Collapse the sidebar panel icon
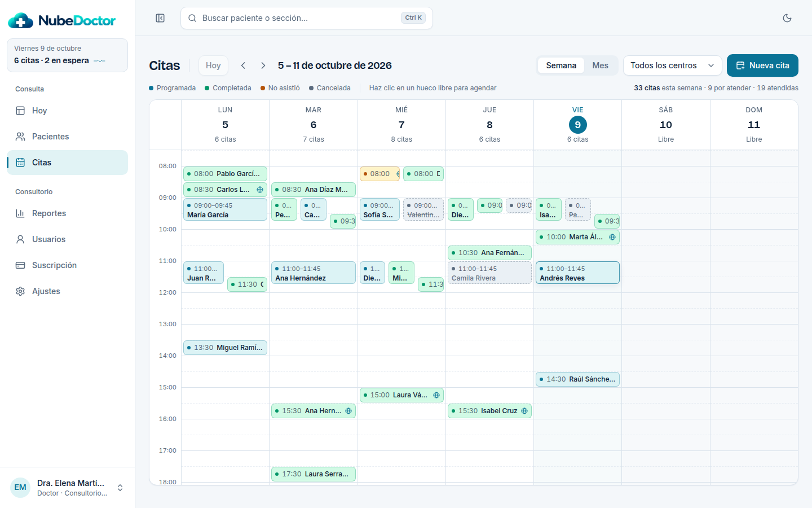Viewport: 812px width, 508px height. [160, 18]
